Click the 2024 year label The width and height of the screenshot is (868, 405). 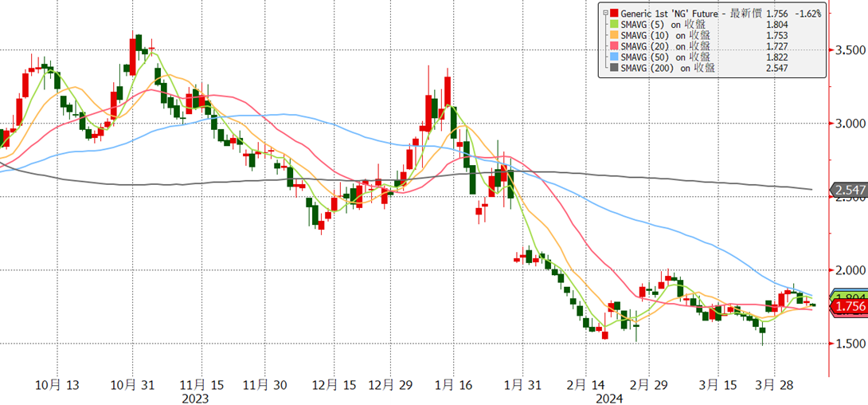click(610, 399)
